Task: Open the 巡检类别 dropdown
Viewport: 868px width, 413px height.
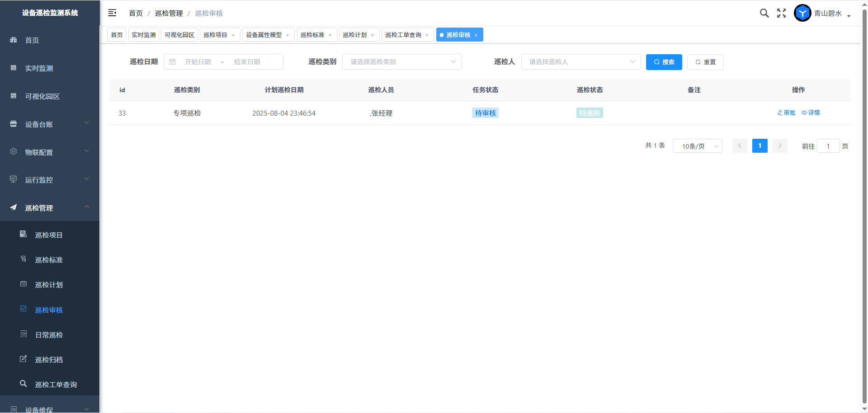Action: [x=401, y=62]
